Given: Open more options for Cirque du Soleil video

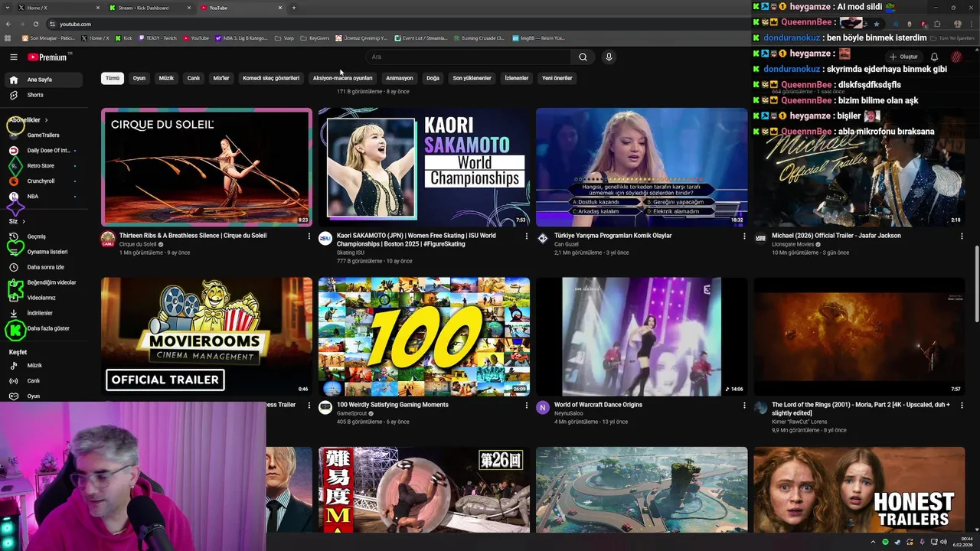Looking at the screenshot, I should point(309,236).
